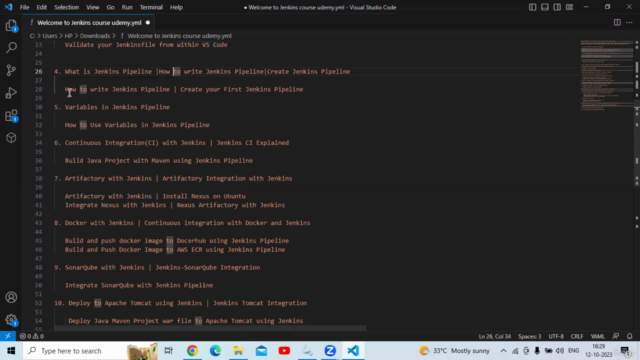Open the Manage gear icon
This screenshot has width=640, height=360.
point(11,320)
